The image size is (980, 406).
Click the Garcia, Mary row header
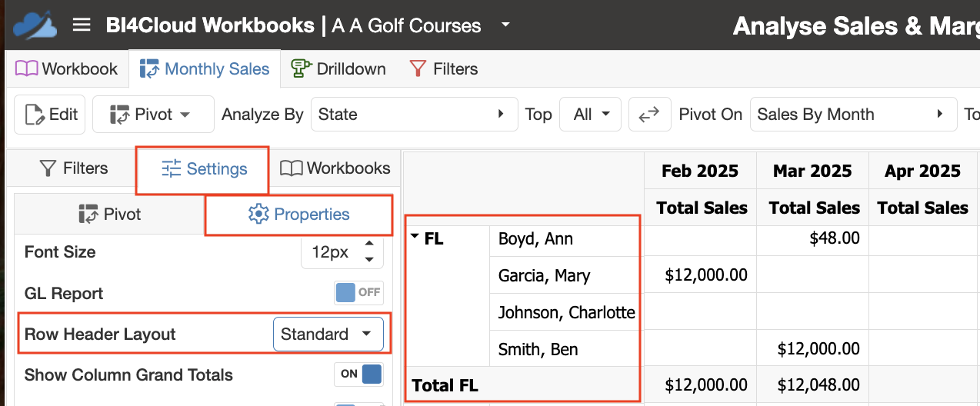coord(566,275)
